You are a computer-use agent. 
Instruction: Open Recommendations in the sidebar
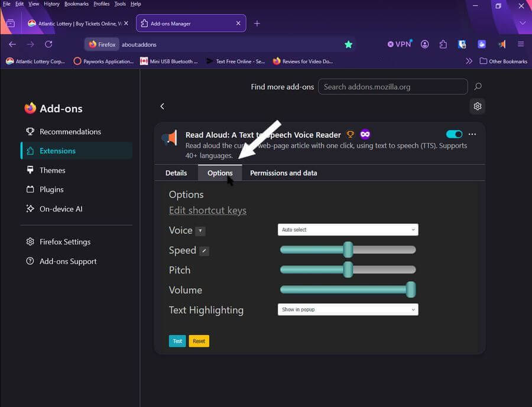[76, 132]
